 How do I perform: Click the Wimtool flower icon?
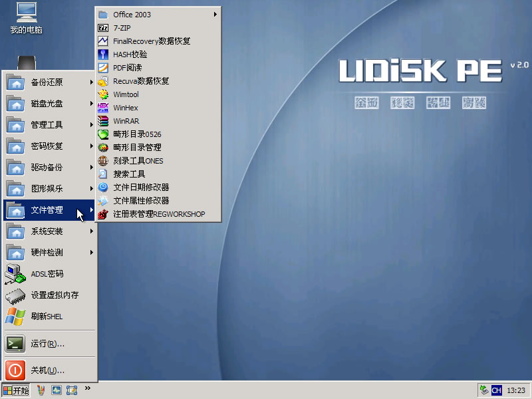103,94
